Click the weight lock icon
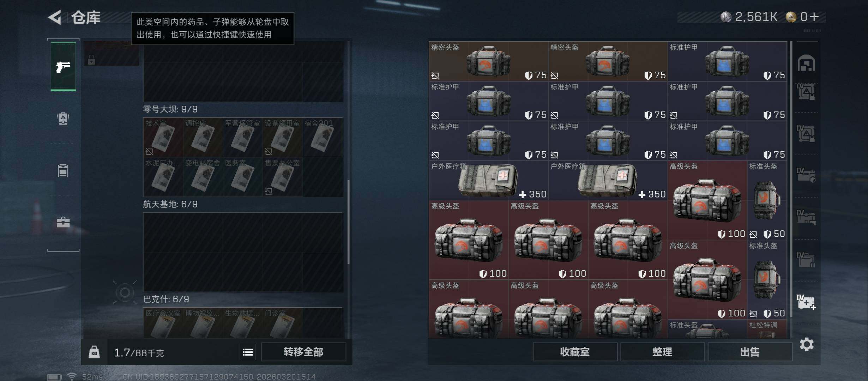Viewport: 868px width, 381px height. pos(94,352)
